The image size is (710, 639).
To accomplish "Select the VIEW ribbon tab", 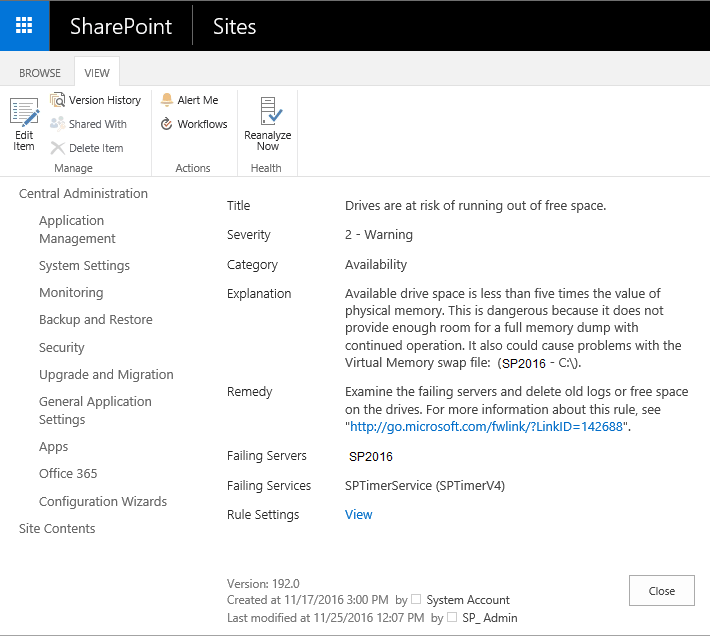I will 97,73.
